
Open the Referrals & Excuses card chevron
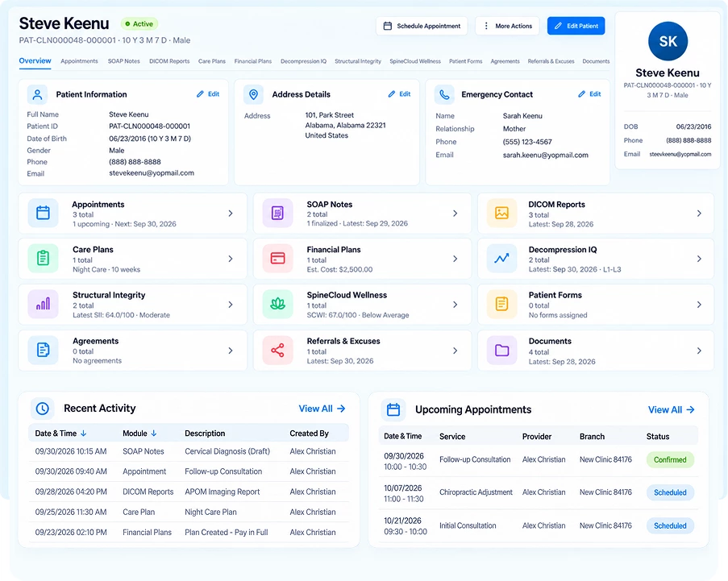point(456,351)
